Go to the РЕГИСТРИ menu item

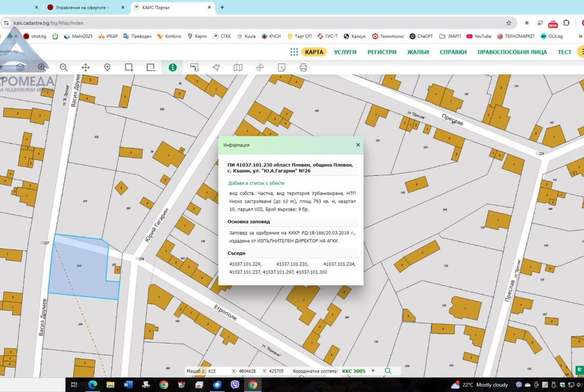coord(382,52)
